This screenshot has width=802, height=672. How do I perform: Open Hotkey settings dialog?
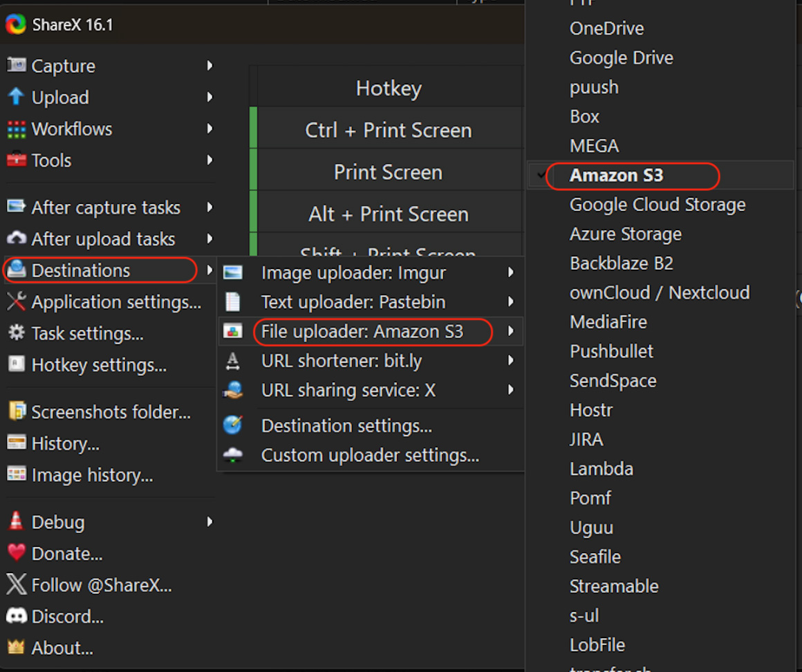[x=99, y=365]
